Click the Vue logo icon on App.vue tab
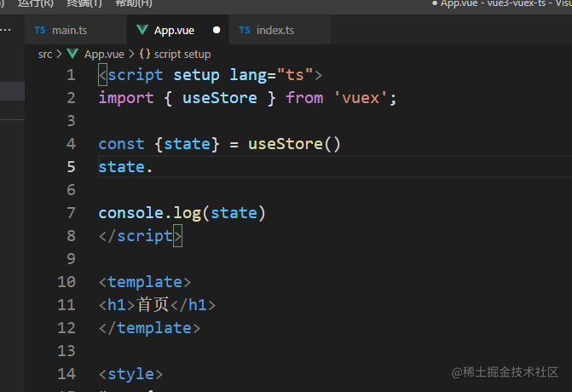572x392 pixels. point(142,30)
